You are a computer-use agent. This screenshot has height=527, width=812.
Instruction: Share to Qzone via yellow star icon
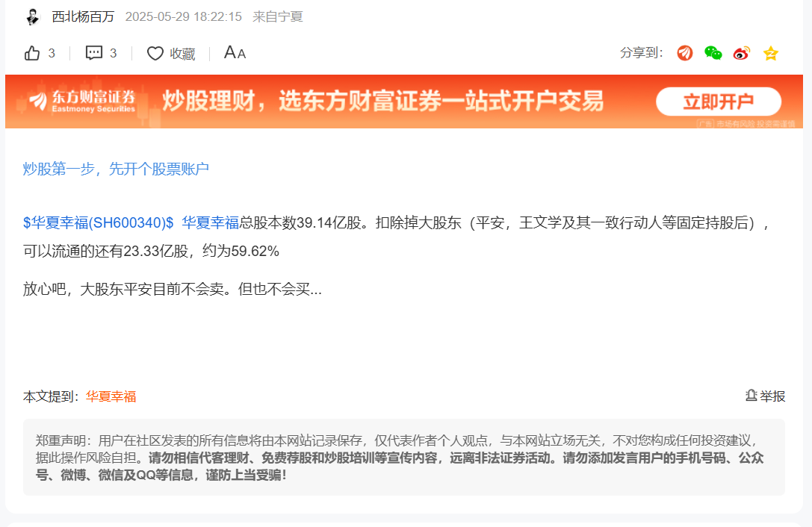click(771, 53)
